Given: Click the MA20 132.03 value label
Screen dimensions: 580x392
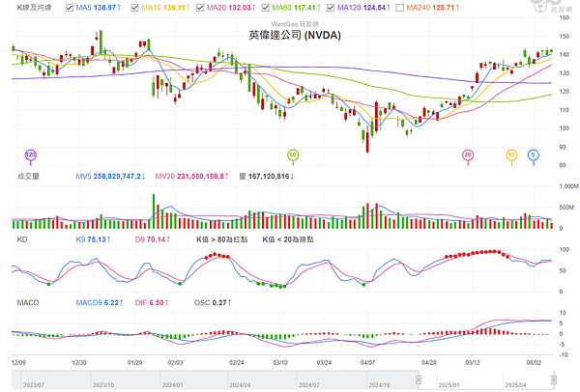Looking at the screenshot, I should [x=231, y=8].
